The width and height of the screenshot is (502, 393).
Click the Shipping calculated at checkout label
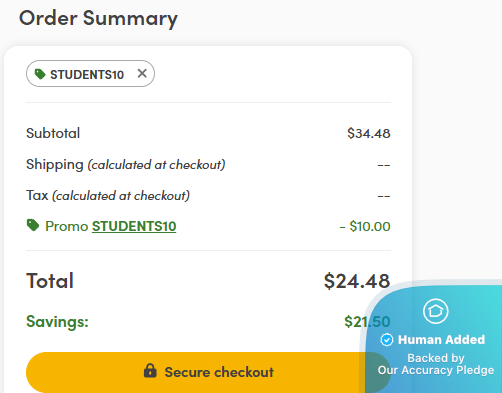[x=126, y=165]
